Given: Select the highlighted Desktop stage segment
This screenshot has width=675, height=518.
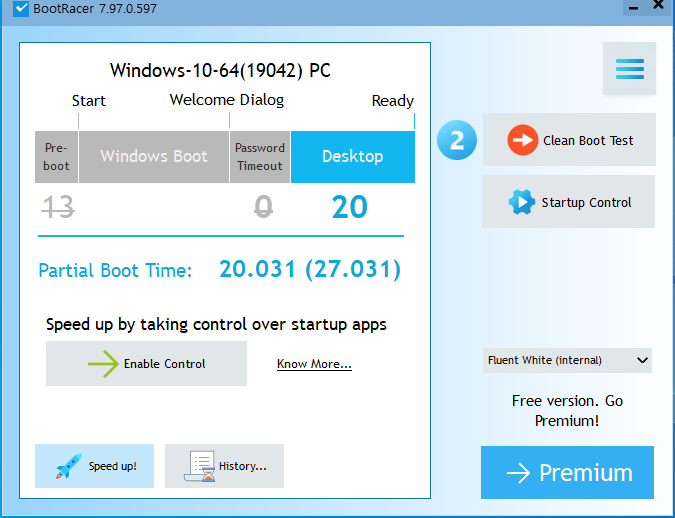Looking at the screenshot, I should coord(352,157).
